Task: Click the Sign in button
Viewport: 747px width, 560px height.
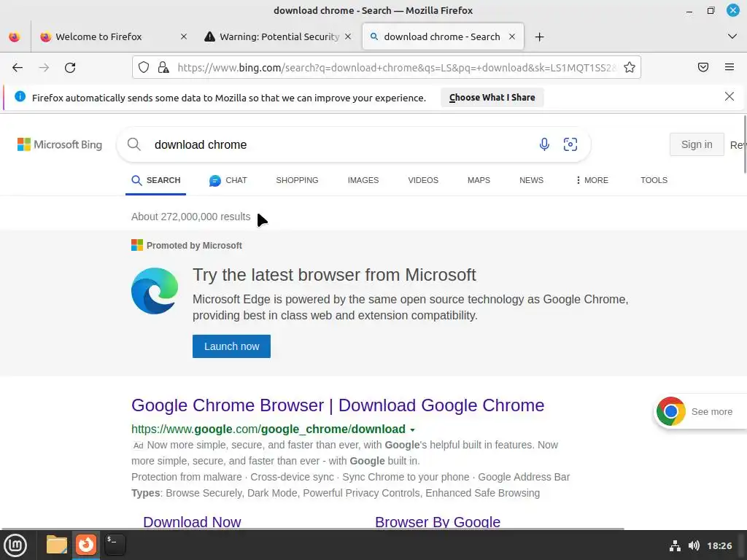Action: pos(697,144)
